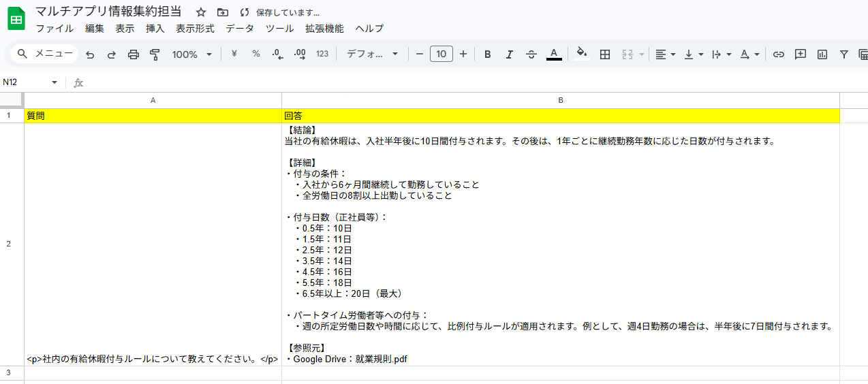Click the 質問 header cell
The width and height of the screenshot is (868, 384).
153,116
